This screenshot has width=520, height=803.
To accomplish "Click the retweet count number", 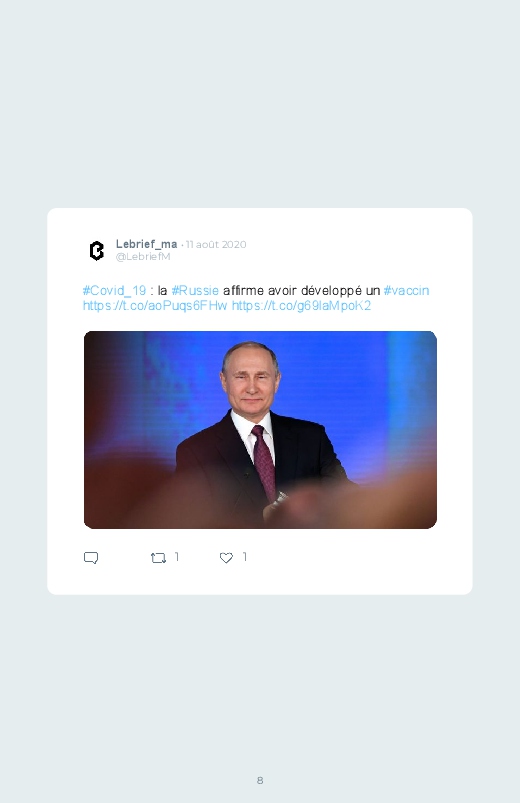I will point(177,557).
